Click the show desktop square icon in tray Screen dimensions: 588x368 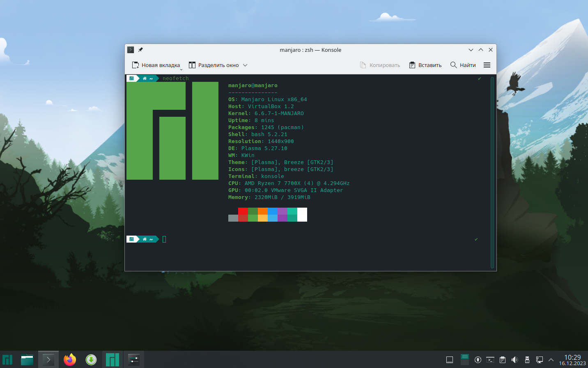coord(450,360)
